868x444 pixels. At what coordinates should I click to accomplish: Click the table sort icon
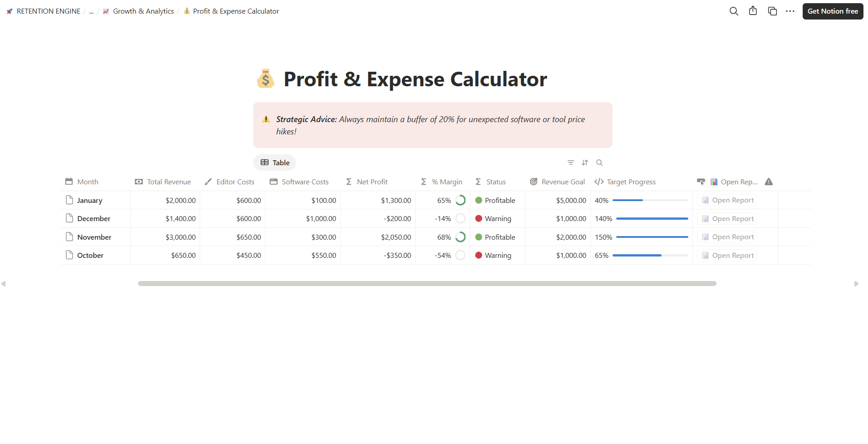(585, 163)
